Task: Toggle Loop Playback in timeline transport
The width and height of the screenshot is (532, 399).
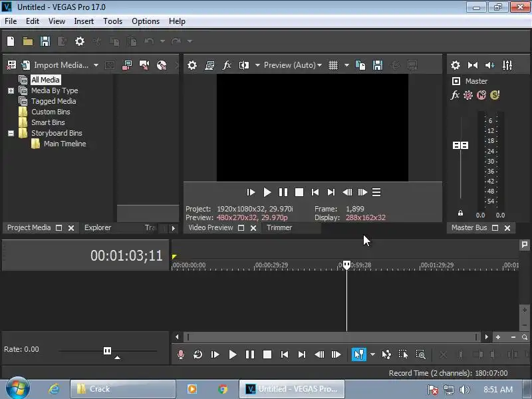Action: 198,354
